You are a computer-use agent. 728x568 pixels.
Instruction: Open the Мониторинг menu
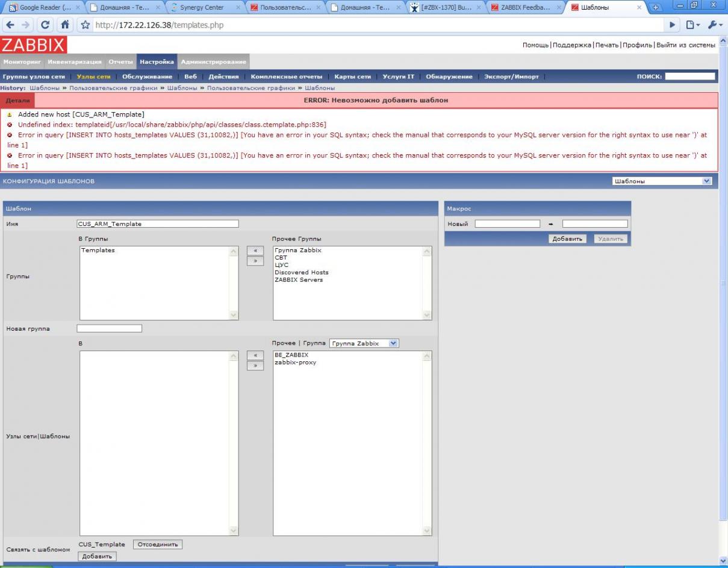tap(22, 61)
